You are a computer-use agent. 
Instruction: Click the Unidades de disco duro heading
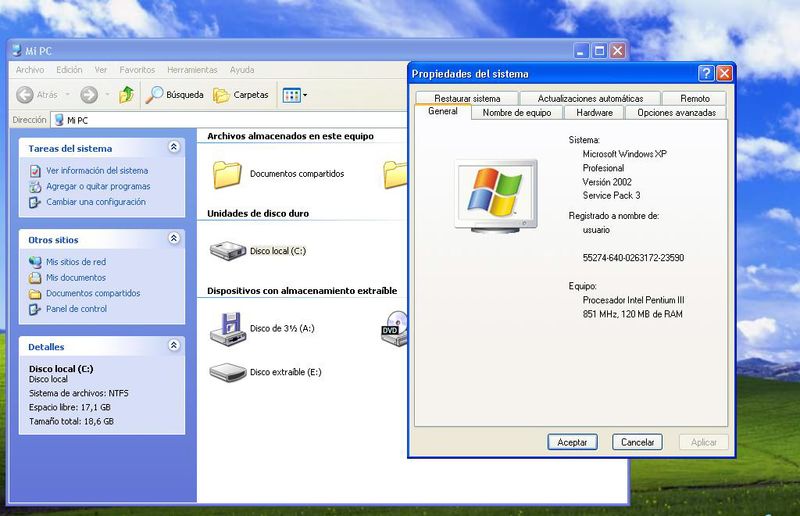[258, 213]
